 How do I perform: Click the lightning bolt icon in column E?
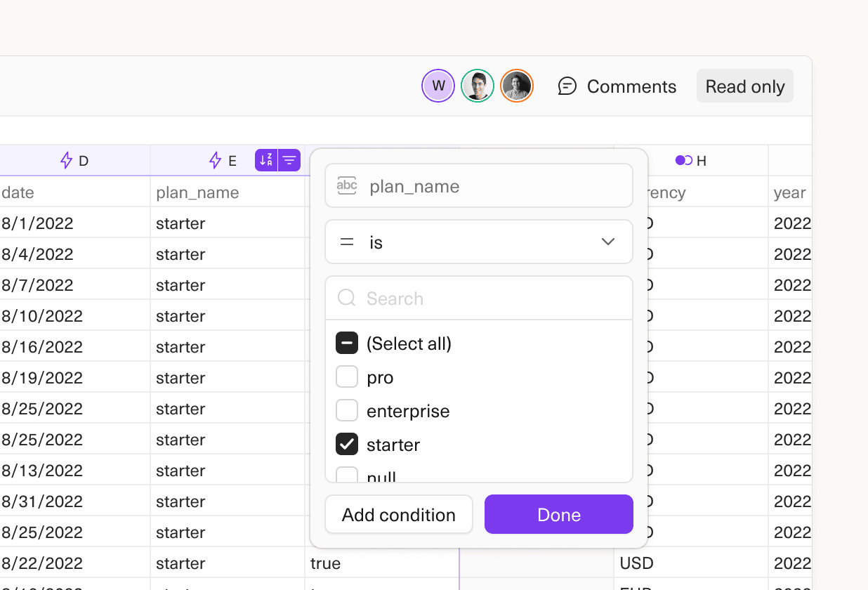click(x=216, y=161)
